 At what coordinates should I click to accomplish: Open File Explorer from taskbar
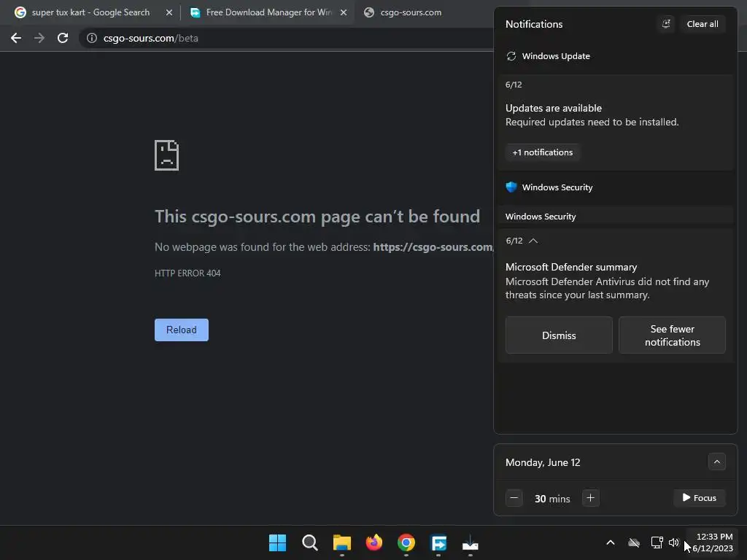pyautogui.click(x=342, y=542)
